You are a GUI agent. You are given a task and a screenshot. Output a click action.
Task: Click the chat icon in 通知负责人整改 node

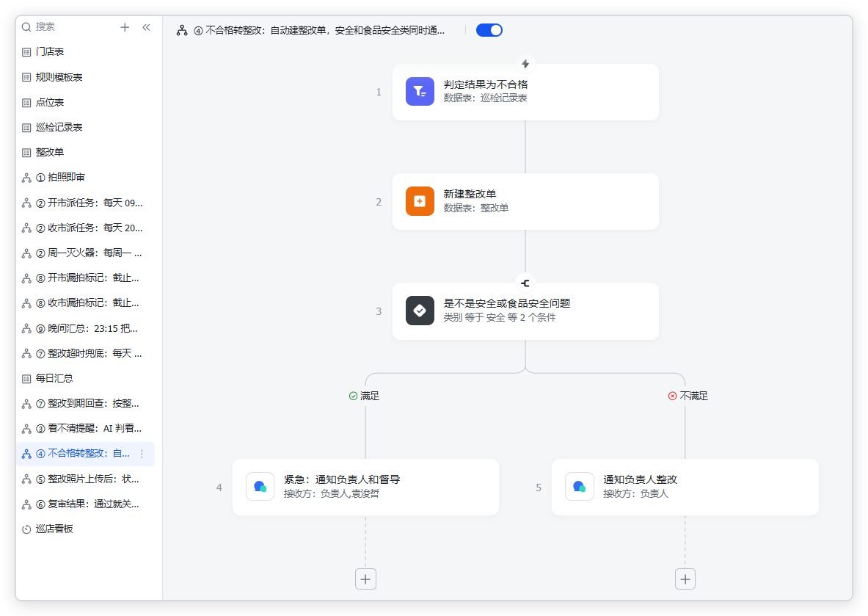tap(580, 487)
